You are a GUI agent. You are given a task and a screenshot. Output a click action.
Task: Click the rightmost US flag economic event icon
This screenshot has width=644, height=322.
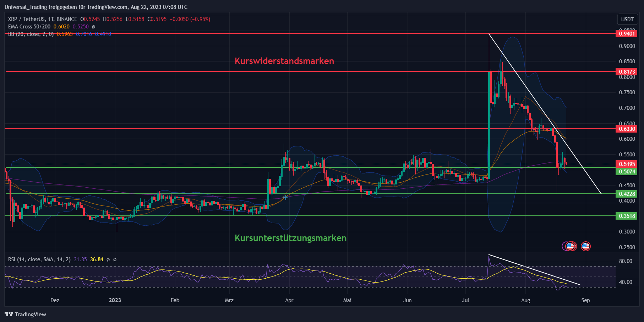coord(585,246)
